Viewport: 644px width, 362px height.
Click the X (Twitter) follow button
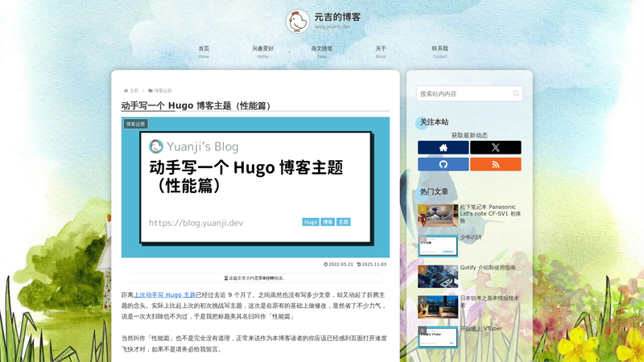click(x=496, y=147)
